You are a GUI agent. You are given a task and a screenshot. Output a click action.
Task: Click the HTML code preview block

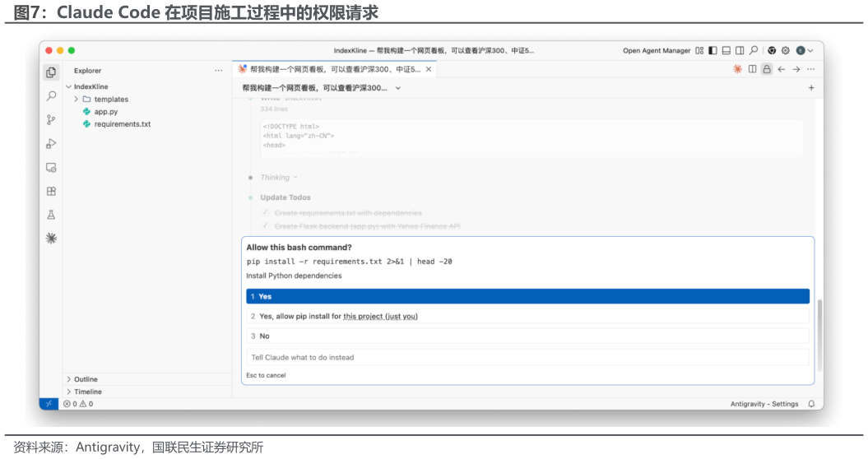pyautogui.click(x=531, y=138)
